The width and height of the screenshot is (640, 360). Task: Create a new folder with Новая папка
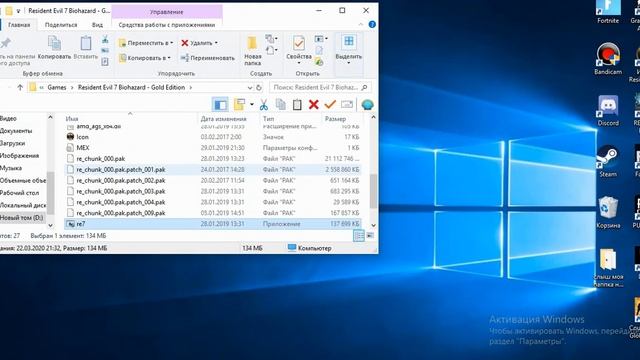(253, 51)
